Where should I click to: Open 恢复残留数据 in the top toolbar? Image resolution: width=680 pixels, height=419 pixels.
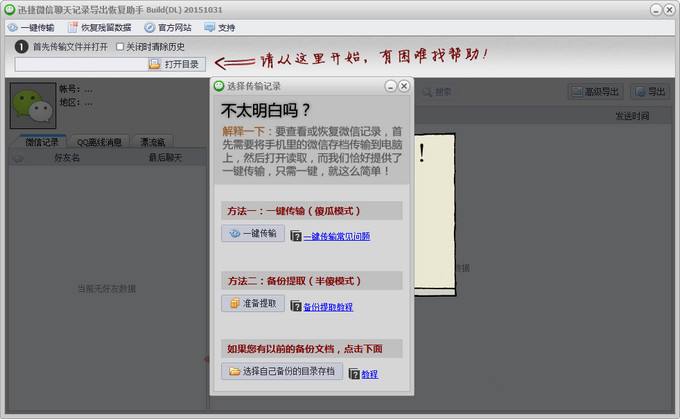pyautogui.click(x=100, y=28)
